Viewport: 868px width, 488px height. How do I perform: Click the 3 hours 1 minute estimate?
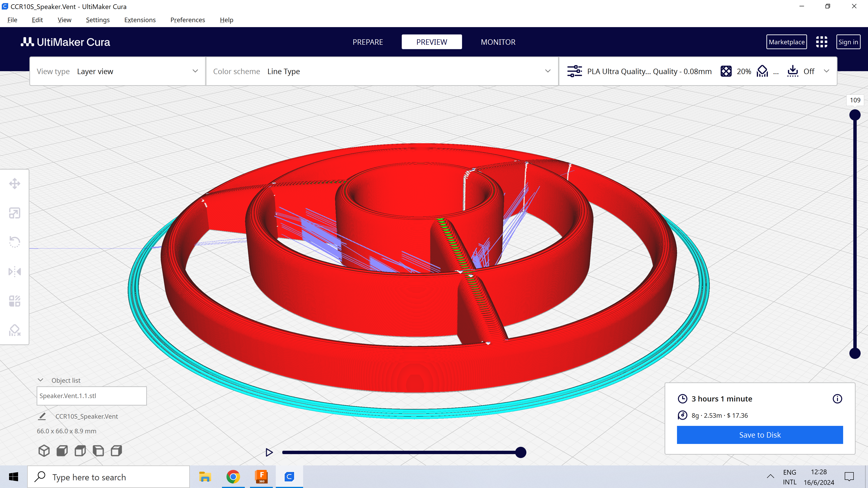(x=722, y=399)
